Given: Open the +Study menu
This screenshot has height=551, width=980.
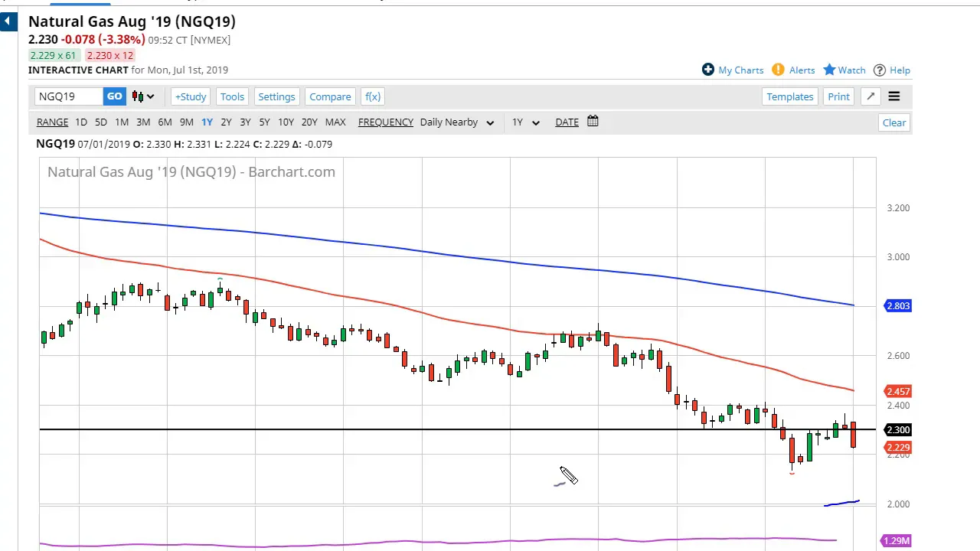Looking at the screenshot, I should click(191, 96).
